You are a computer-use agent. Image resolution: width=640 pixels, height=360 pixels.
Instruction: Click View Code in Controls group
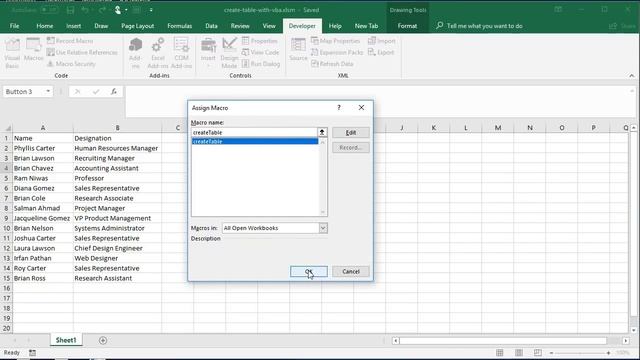click(260, 52)
